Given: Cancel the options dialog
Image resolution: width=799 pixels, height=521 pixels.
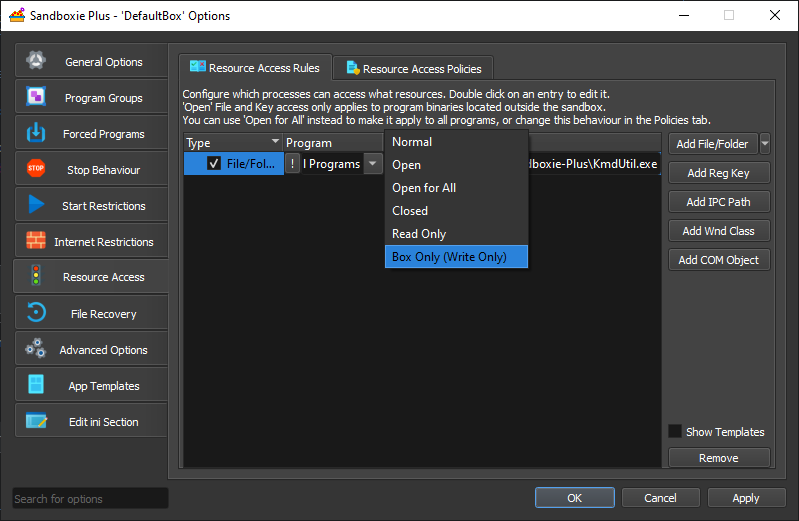Looking at the screenshot, I should (x=660, y=498).
